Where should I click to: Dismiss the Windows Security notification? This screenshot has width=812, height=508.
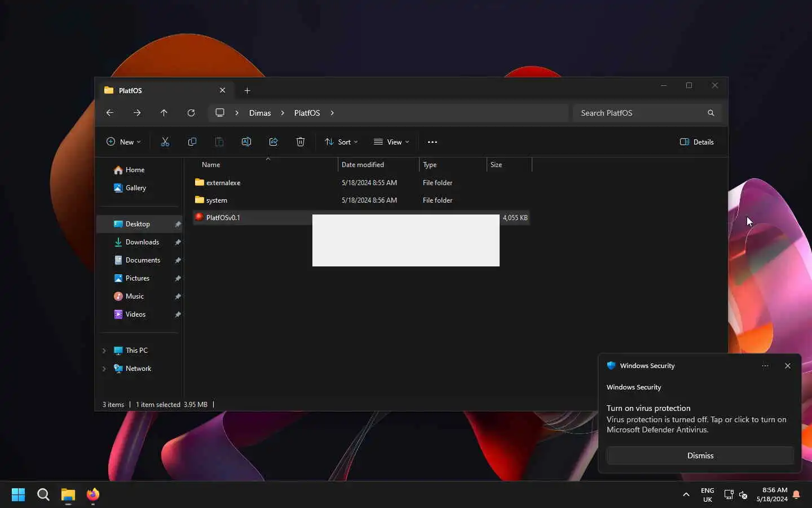point(700,456)
